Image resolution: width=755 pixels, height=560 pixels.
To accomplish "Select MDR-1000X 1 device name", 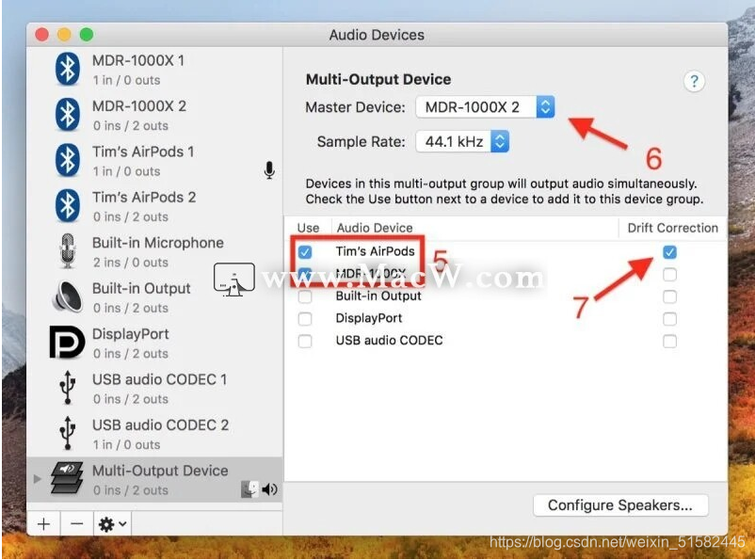I will pos(138,60).
